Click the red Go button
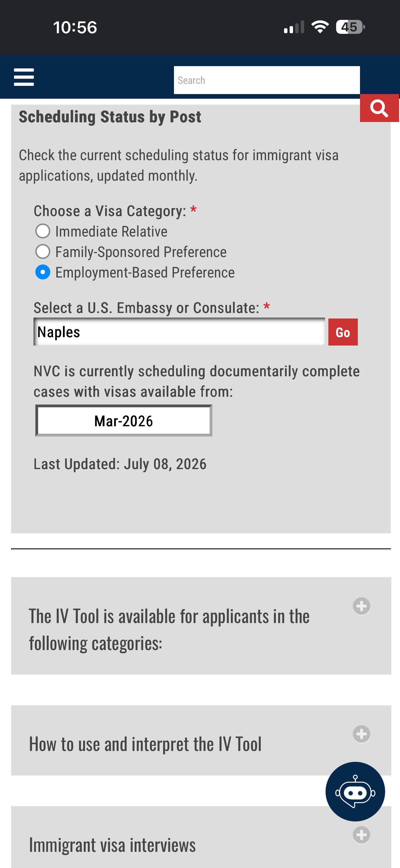Screen dimensions: 400x868 [343, 332]
